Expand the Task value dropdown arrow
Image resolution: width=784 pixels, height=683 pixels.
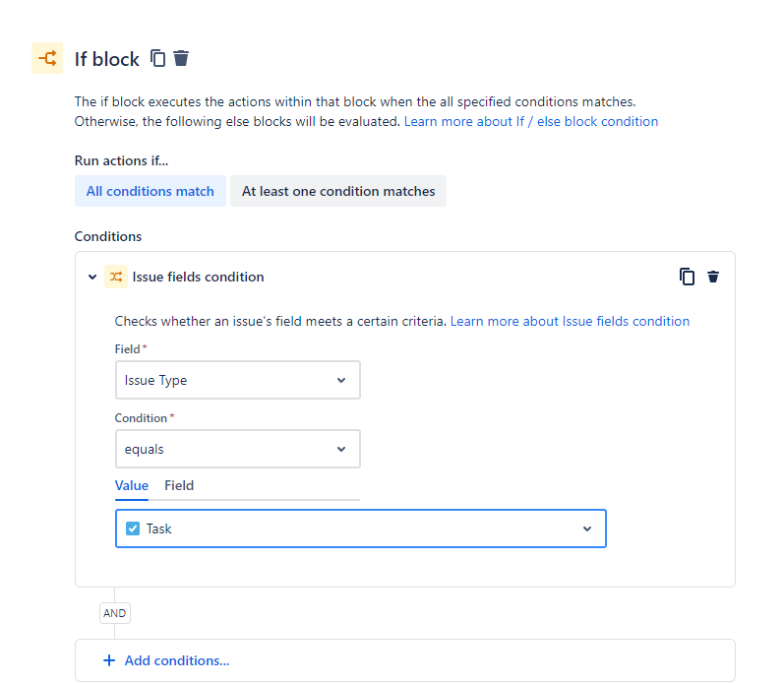pos(587,528)
